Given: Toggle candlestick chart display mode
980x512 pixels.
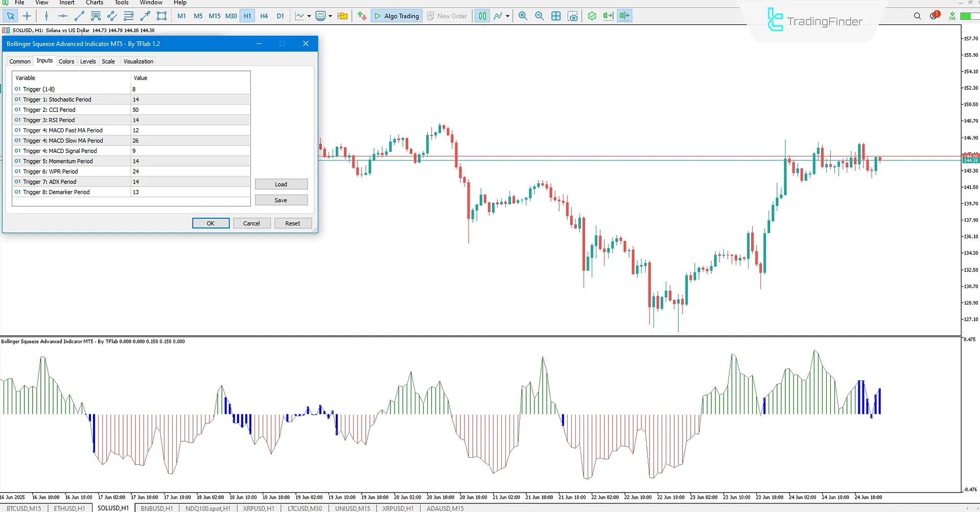Looking at the screenshot, I should [481, 16].
